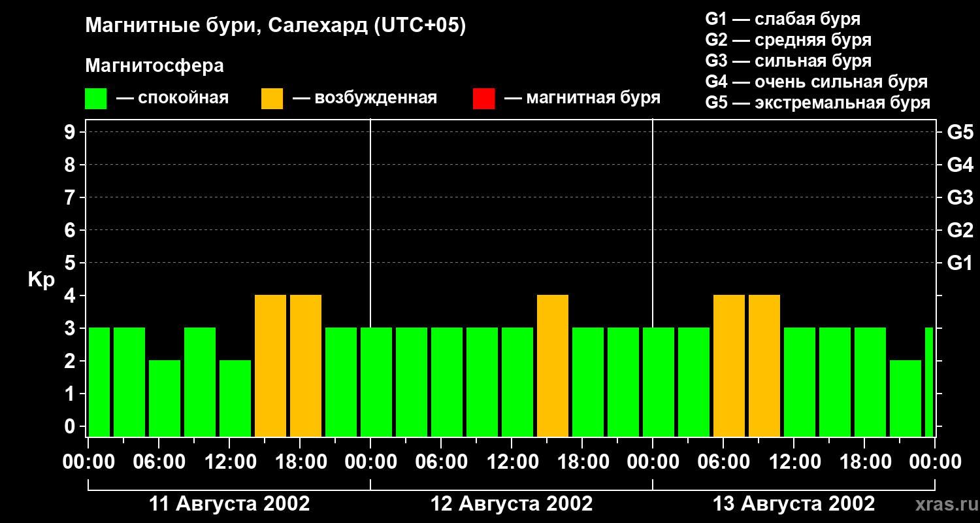Click the 'G5 — экстремальная буря' legend line
The height and width of the screenshot is (523, 980).
pyautogui.click(x=817, y=103)
